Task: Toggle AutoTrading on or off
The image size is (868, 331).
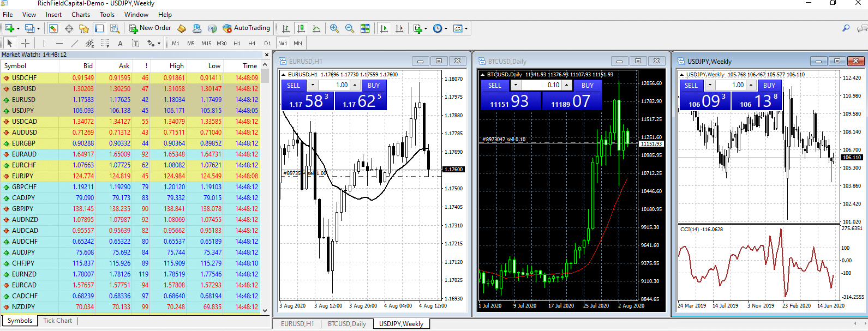Action: coord(247,28)
